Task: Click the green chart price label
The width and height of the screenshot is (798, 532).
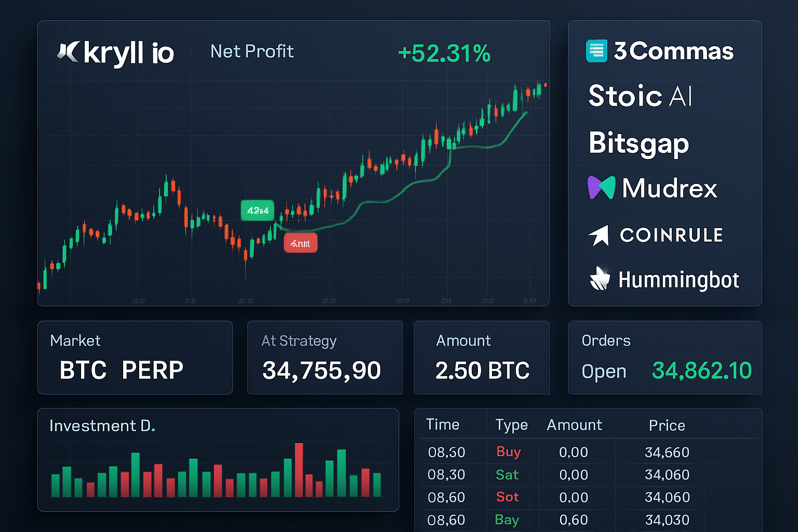Action: [x=257, y=210]
